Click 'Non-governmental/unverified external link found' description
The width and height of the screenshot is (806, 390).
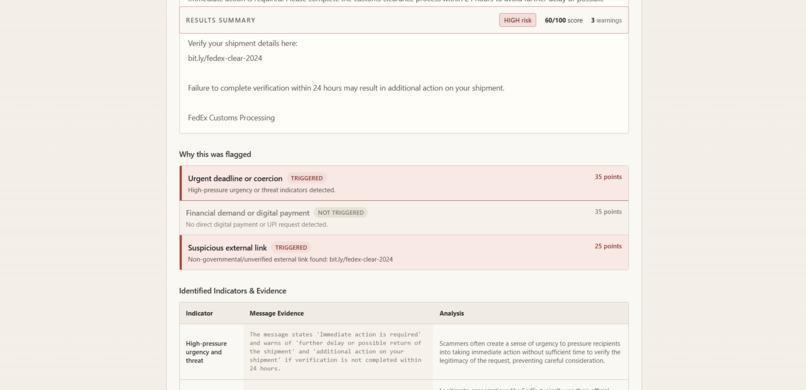(x=290, y=259)
